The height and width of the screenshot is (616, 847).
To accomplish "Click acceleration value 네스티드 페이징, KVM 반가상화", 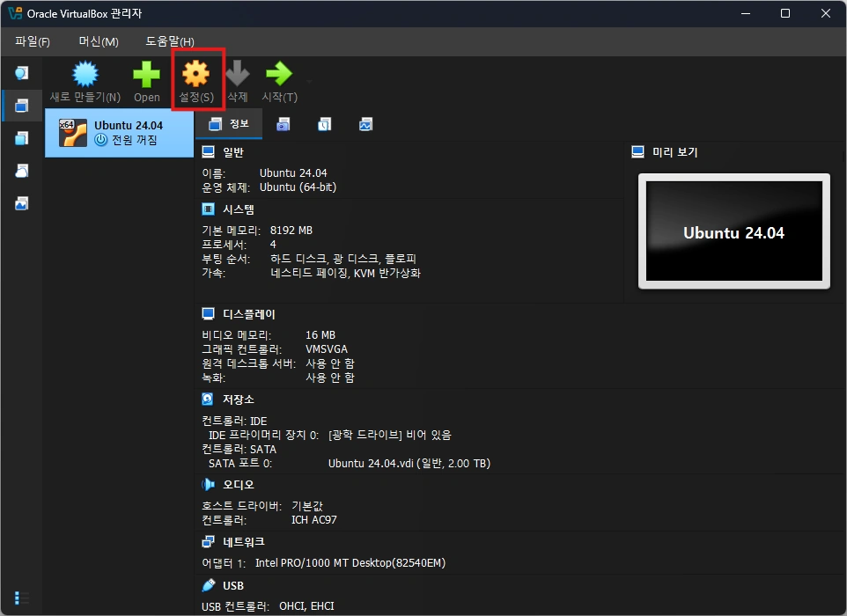I will [x=345, y=273].
